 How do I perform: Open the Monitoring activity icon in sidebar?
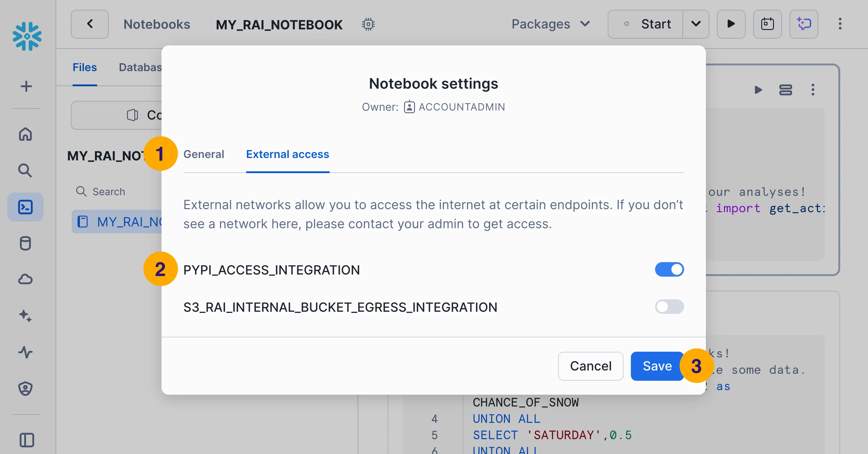coord(26,352)
